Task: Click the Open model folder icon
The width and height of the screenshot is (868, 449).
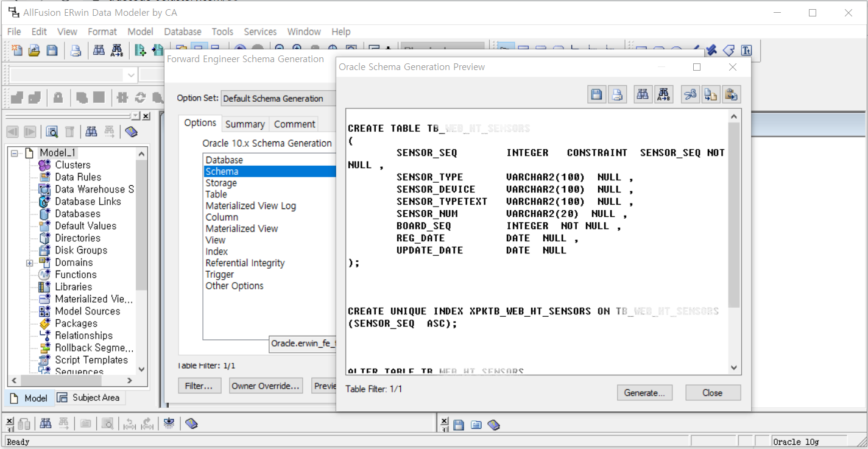Action: tap(34, 51)
